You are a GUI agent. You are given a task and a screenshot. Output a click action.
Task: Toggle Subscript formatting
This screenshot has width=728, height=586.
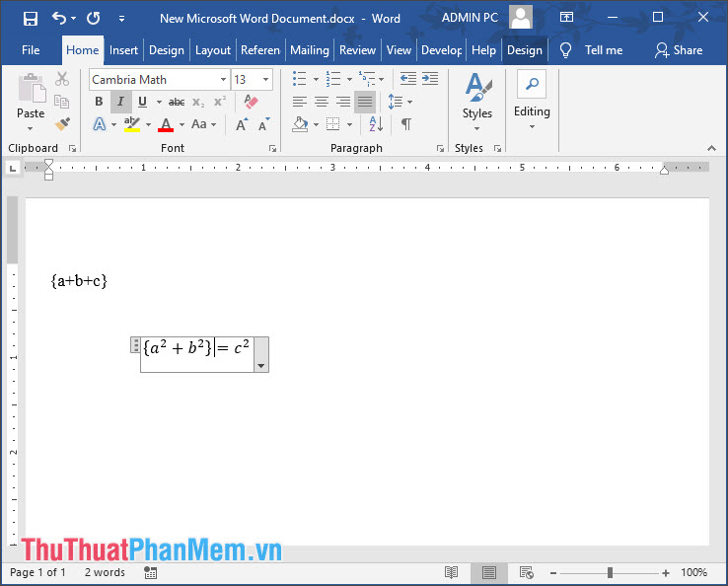click(x=198, y=103)
